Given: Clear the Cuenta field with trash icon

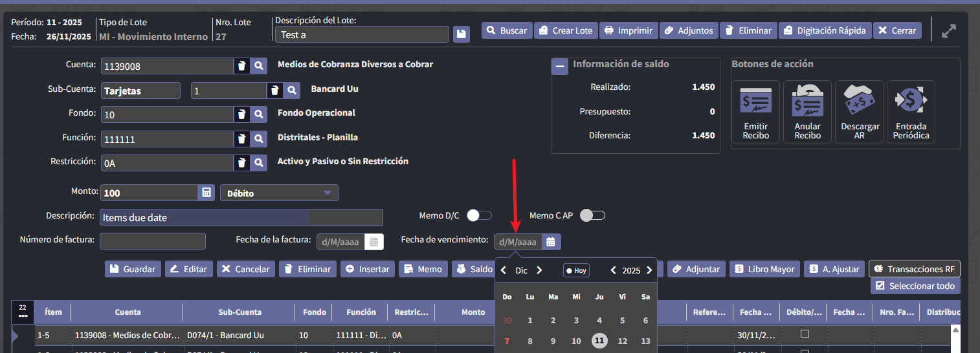Looking at the screenshot, I should point(241,66).
